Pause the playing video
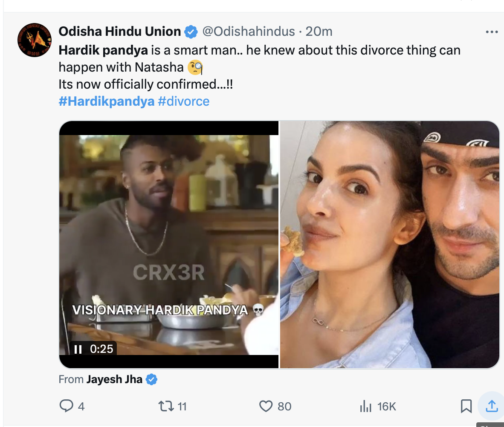Image resolution: width=504 pixels, height=427 pixels. coord(78,349)
